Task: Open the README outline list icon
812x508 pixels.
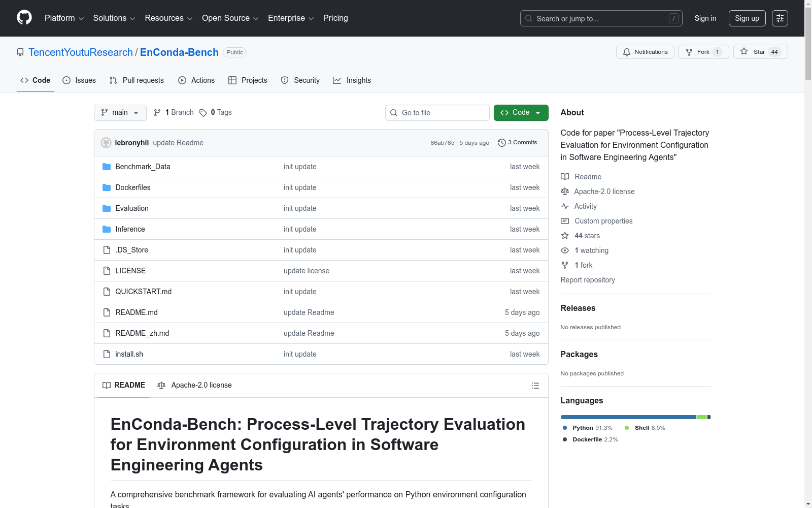Action: pos(535,386)
